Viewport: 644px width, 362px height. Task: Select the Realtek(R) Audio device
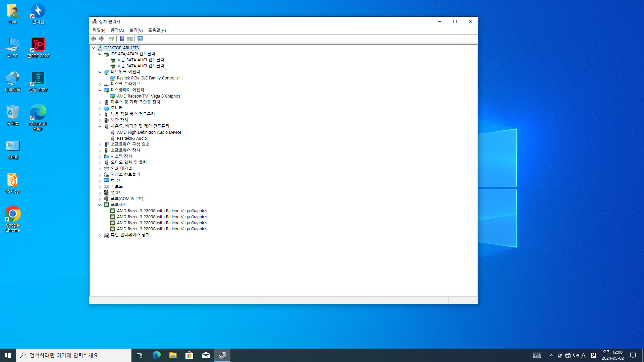click(x=132, y=138)
